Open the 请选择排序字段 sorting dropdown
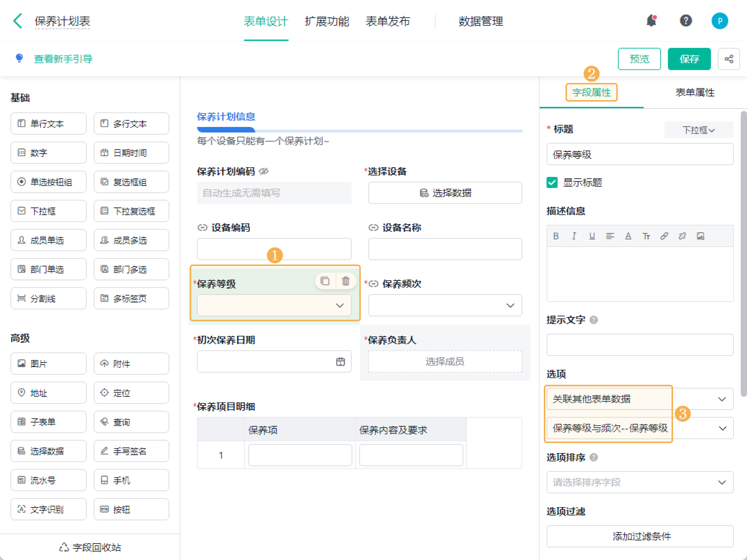This screenshot has width=747, height=560. coord(640,482)
